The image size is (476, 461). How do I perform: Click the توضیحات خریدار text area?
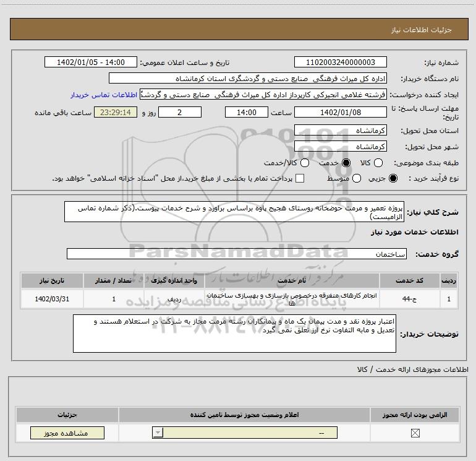coord(234,334)
